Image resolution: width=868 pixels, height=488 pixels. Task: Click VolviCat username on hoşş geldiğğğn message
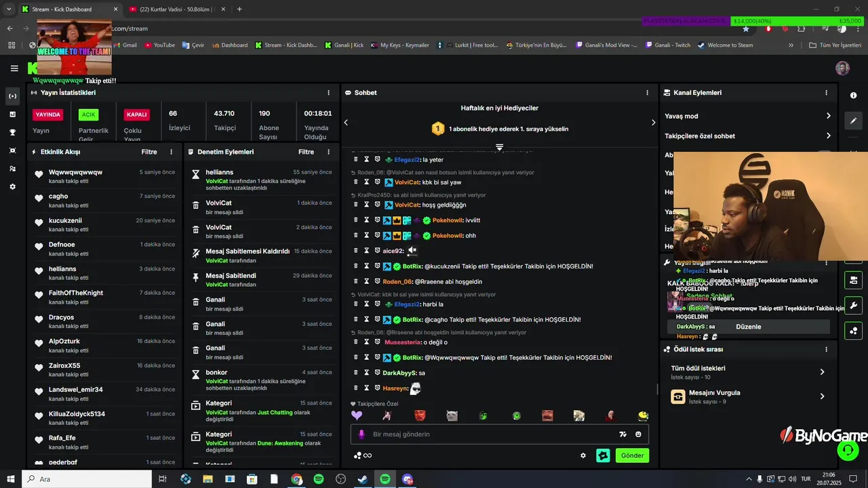pyautogui.click(x=407, y=205)
